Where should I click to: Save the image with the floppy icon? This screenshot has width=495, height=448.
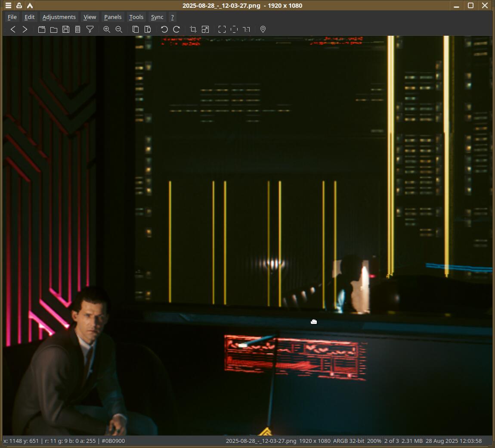pos(66,29)
